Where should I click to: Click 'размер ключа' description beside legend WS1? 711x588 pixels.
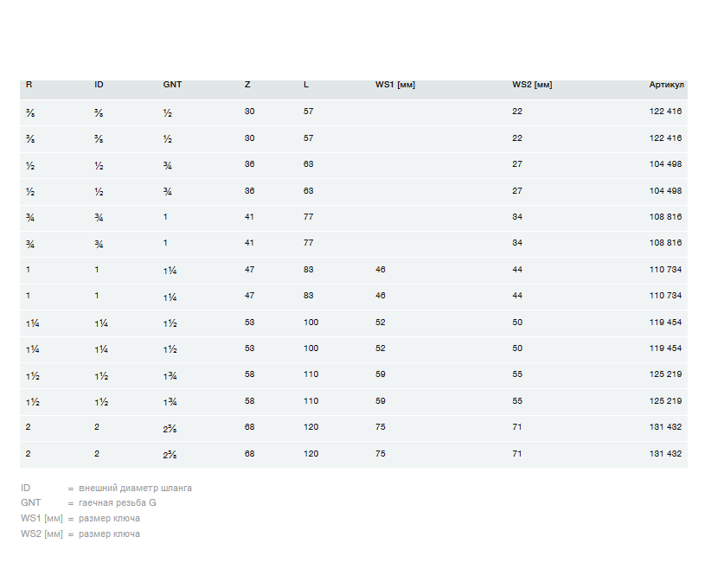109,518
